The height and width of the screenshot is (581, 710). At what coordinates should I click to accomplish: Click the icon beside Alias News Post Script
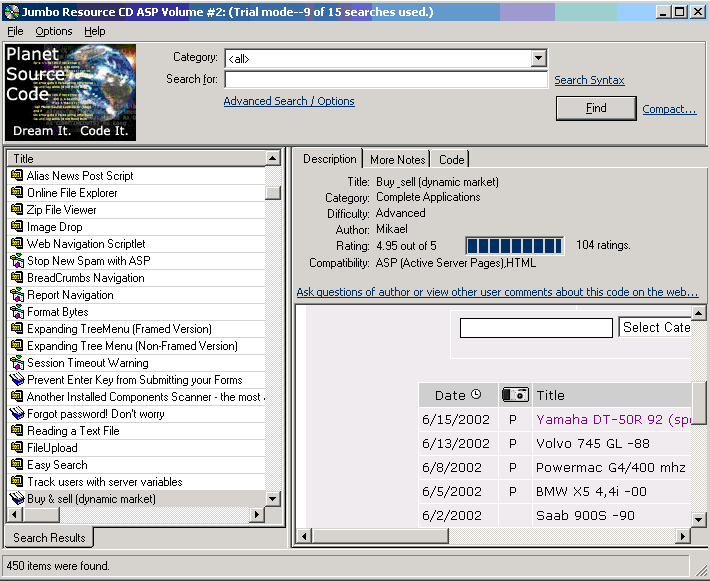[x=17, y=175]
